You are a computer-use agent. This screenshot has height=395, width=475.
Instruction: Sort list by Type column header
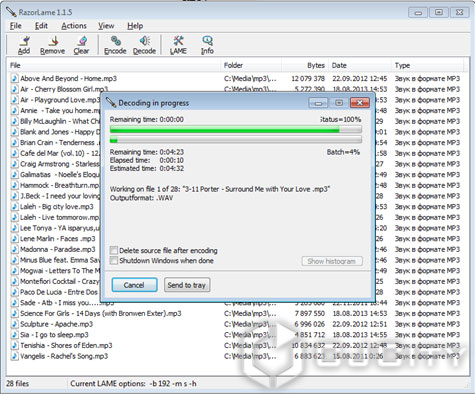point(428,65)
